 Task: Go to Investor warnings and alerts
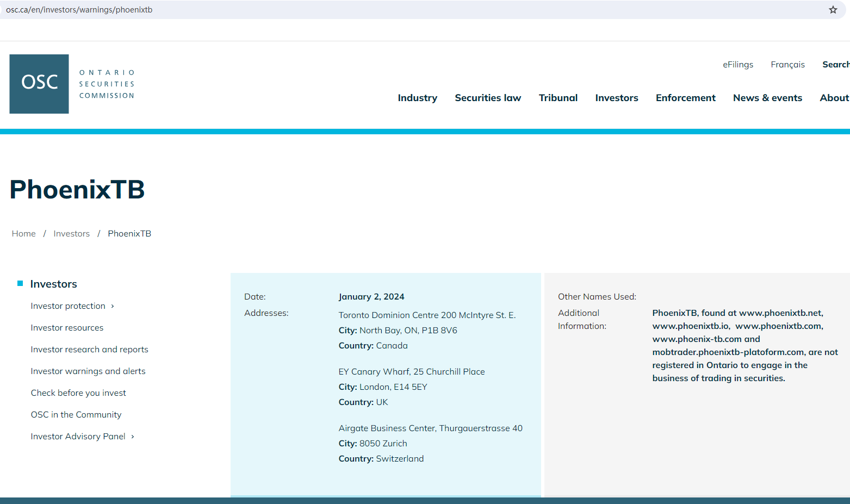click(x=88, y=371)
